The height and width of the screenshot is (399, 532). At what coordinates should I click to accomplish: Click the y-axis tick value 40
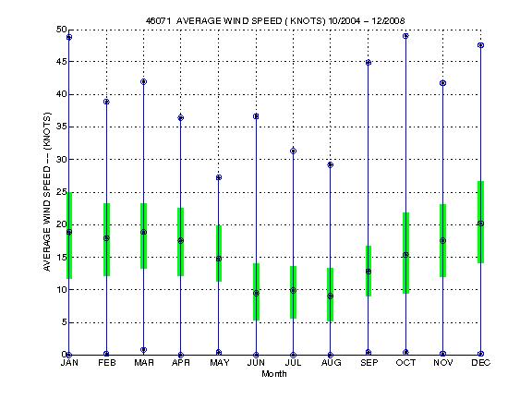pos(61,94)
